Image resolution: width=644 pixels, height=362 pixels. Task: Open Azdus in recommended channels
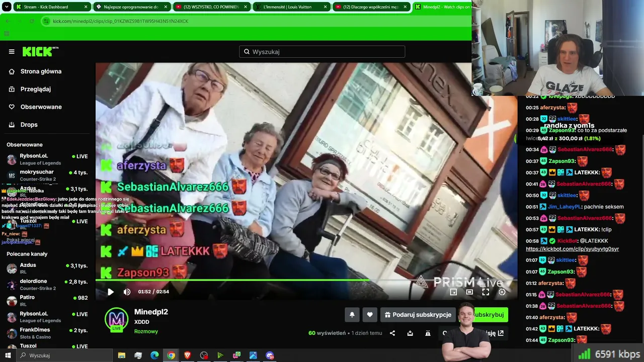click(47, 268)
